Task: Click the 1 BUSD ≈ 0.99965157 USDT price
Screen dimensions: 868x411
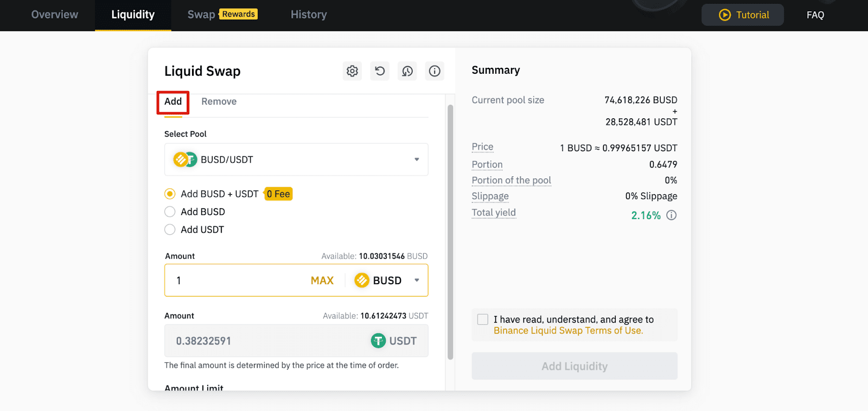Action: [x=618, y=148]
